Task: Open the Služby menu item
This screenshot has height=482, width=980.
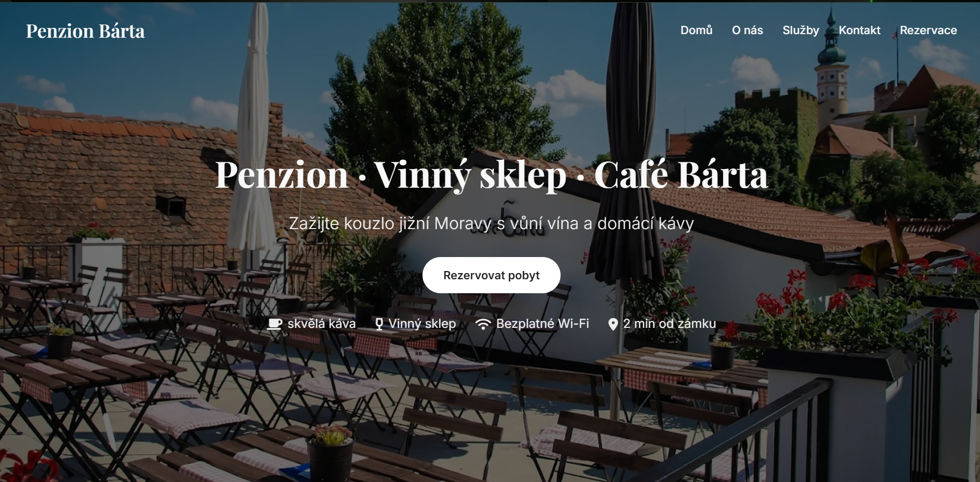Action: click(801, 30)
